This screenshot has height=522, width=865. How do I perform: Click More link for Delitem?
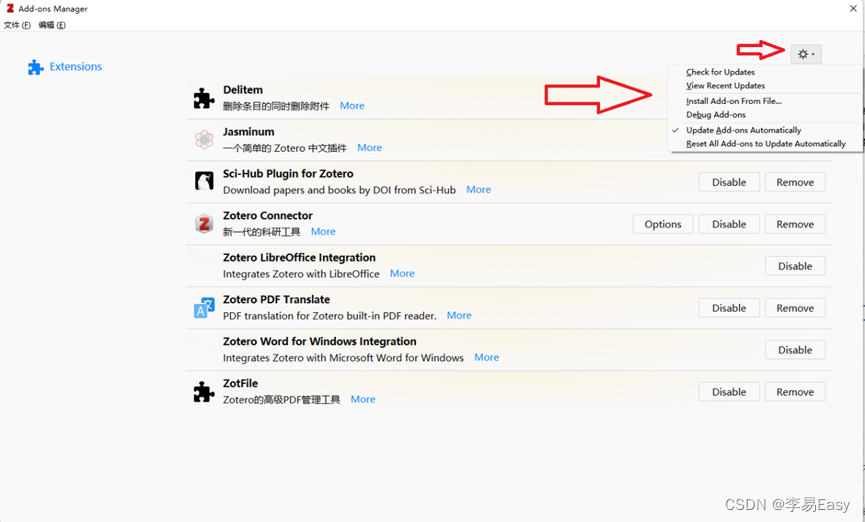(352, 105)
